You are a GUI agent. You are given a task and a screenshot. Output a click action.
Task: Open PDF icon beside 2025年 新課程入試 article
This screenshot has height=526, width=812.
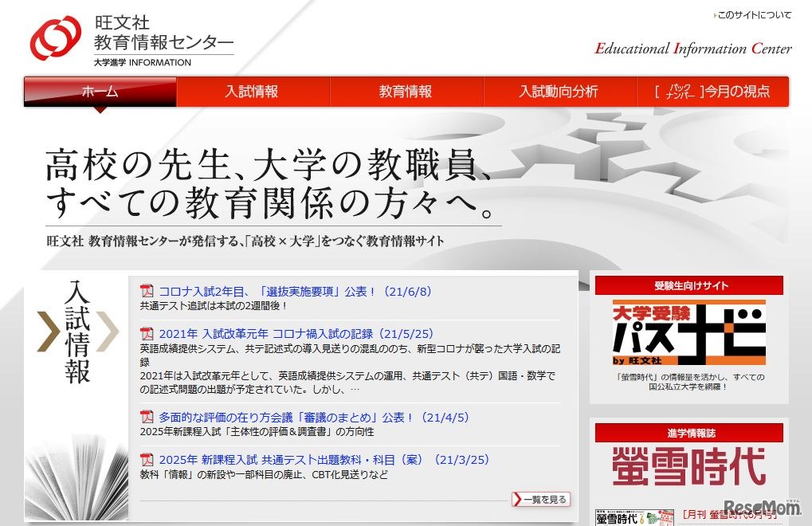[x=147, y=460]
